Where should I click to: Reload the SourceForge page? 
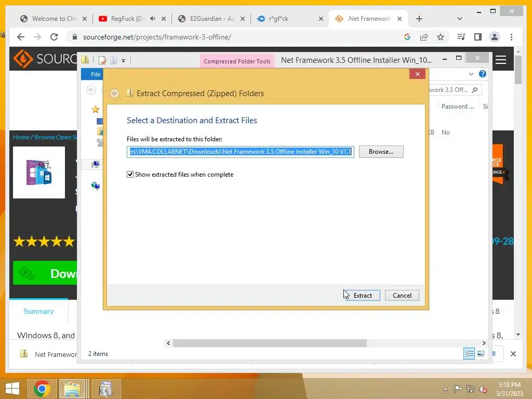[x=54, y=37]
